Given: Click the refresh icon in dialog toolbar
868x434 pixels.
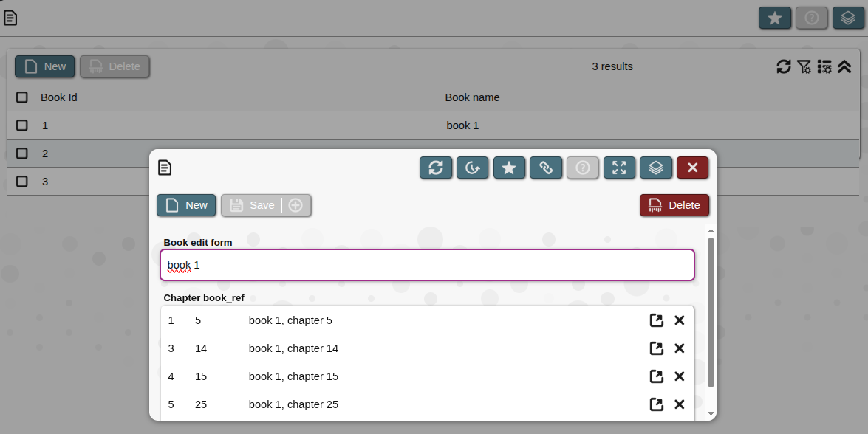Looking at the screenshot, I should tap(436, 168).
